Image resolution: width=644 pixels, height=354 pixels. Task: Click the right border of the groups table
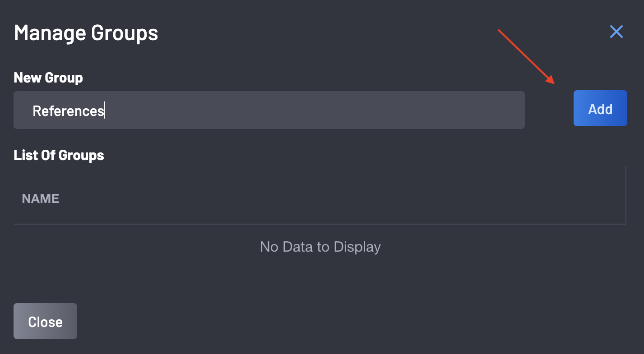pyautogui.click(x=626, y=195)
